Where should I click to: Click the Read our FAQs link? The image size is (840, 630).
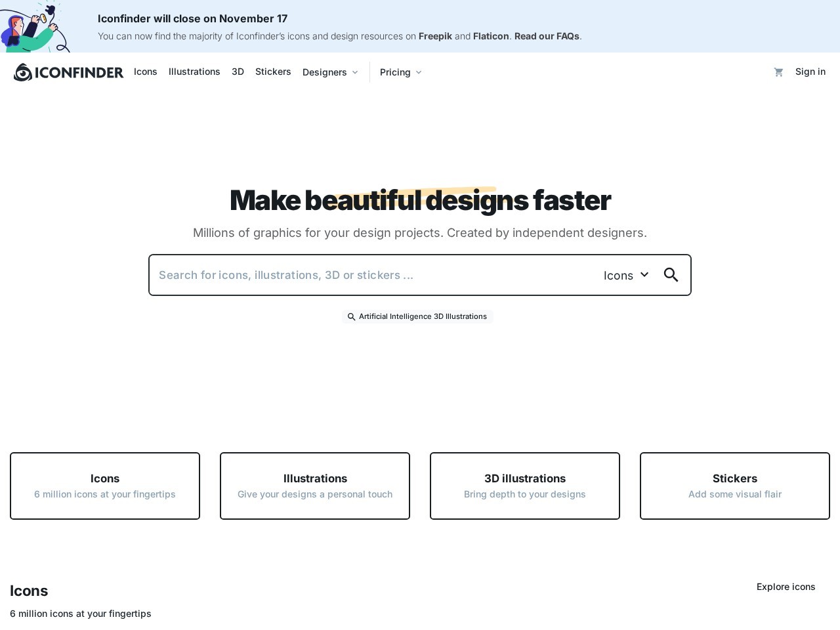click(546, 36)
